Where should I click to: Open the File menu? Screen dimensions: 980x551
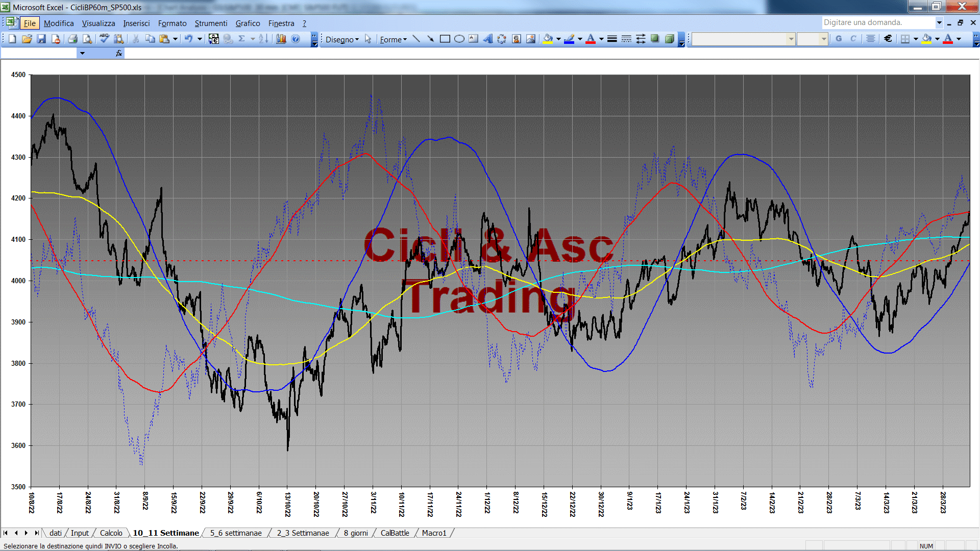click(x=30, y=23)
